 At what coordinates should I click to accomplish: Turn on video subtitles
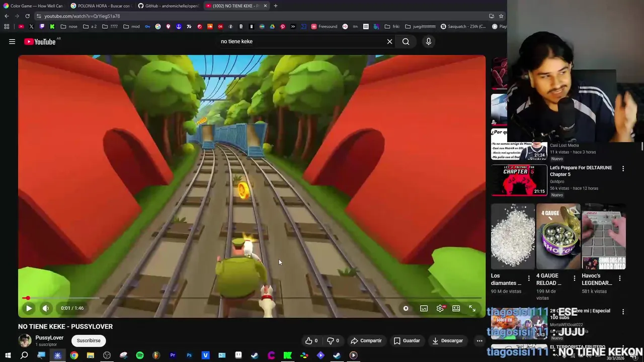point(424,308)
